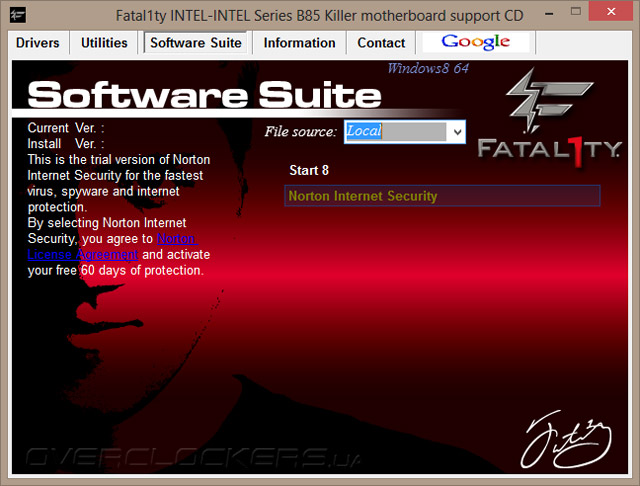The width and height of the screenshot is (640, 486).
Task: Switch to the Utilities tab
Action: (x=104, y=43)
